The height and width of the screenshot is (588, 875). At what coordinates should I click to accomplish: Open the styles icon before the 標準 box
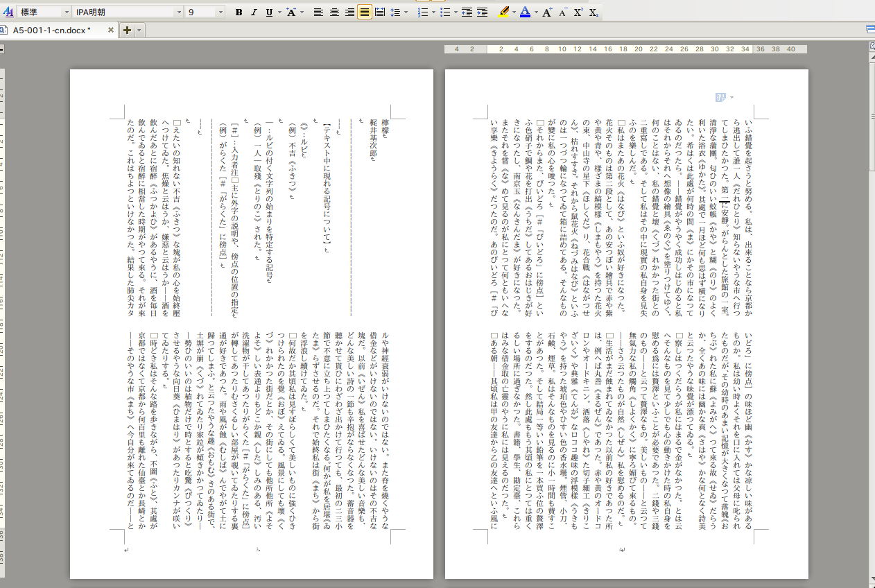pos(9,12)
